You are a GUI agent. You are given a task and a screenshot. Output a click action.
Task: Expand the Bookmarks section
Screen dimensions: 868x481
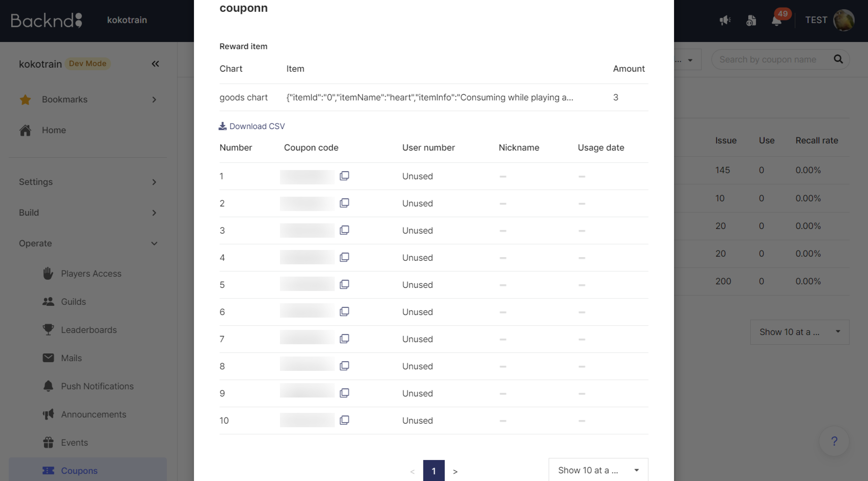coord(154,100)
